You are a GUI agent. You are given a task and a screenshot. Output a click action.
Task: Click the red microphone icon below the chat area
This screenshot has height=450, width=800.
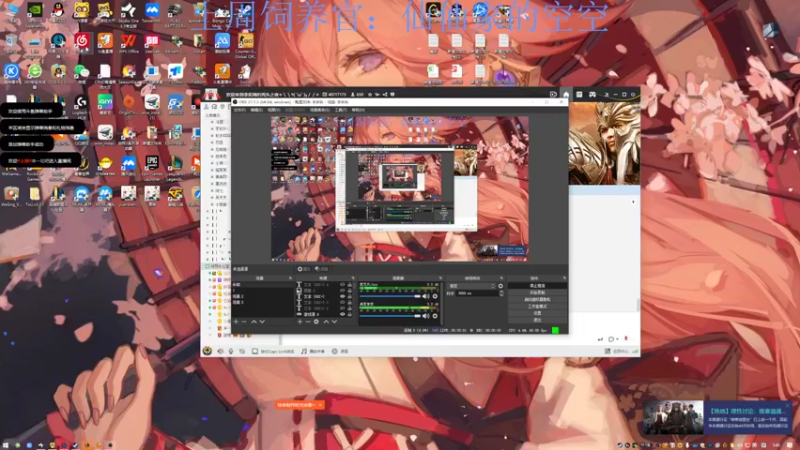tap(626, 339)
